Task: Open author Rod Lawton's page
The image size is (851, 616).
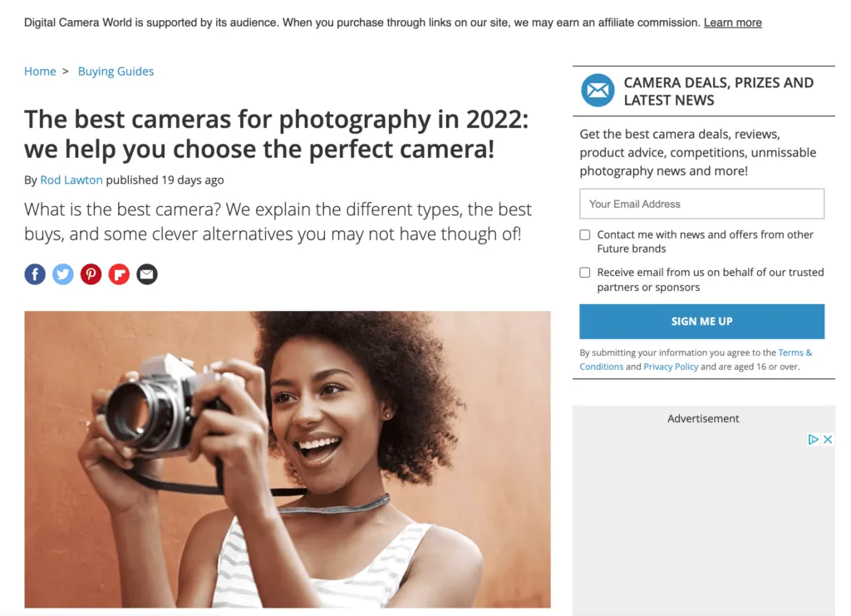Action: point(71,180)
